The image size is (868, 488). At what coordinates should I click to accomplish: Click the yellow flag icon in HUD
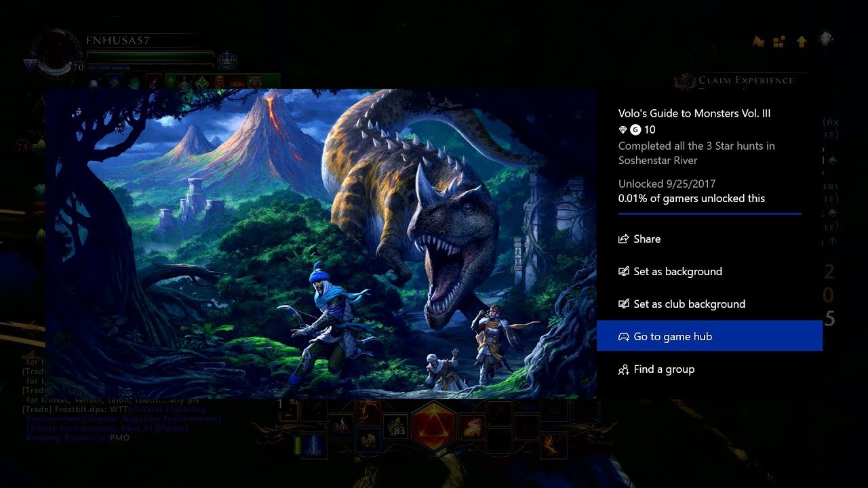click(759, 41)
